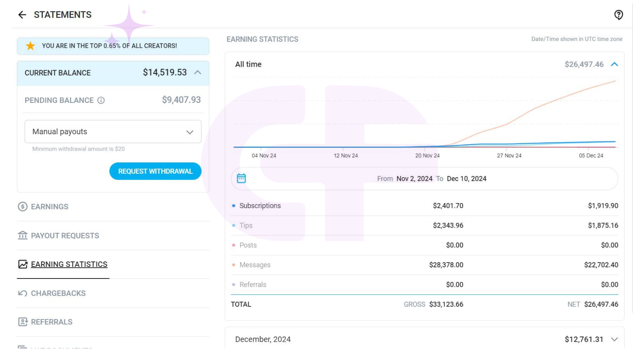Viewport: 644px width, 352px height.
Task: Collapse the Current Balance section chevron
Action: [x=197, y=72]
